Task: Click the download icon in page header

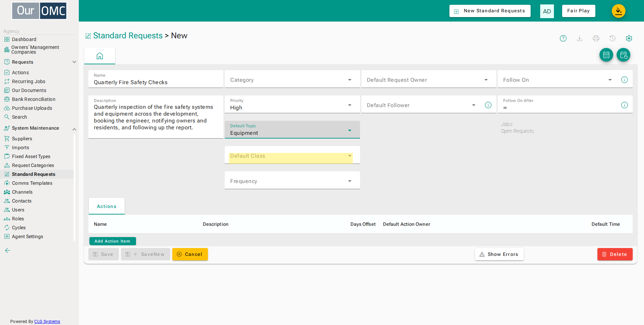Action: (580, 38)
